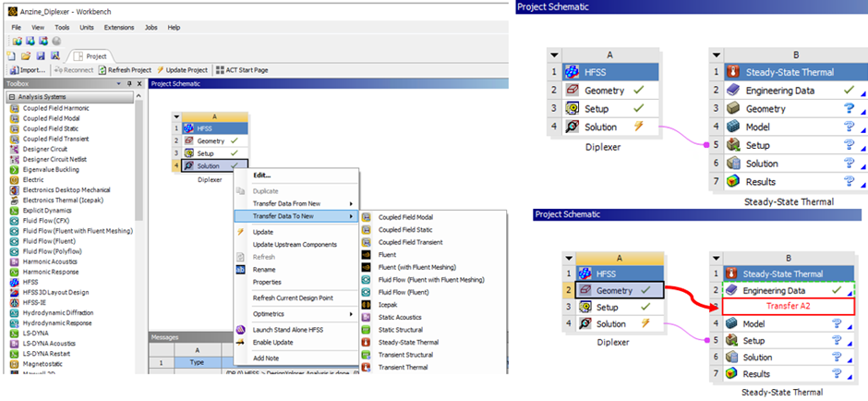Click the Reconnect toolbar button

click(x=74, y=70)
